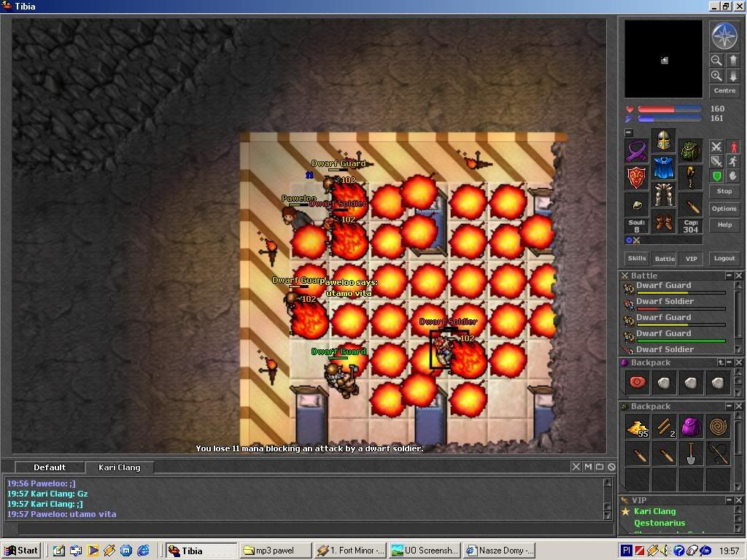Switch to the Kari Clang chat tab
The width and height of the screenshot is (747, 560).
point(119,467)
